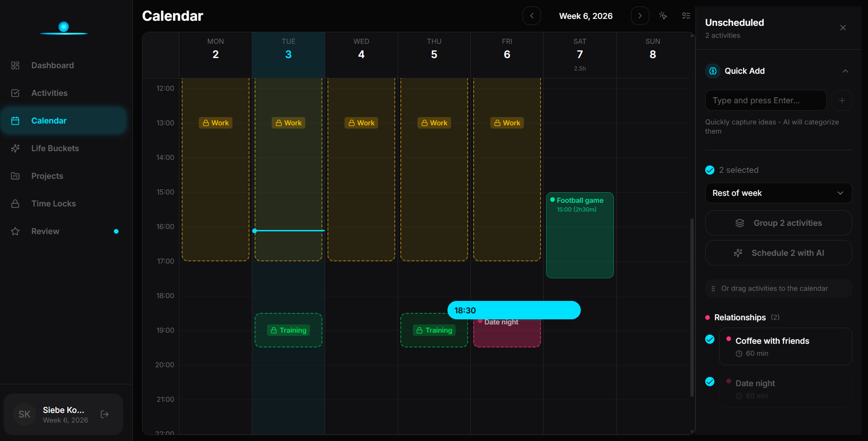Open Saturday's Football game event
The image size is (868, 441).
coord(579,235)
